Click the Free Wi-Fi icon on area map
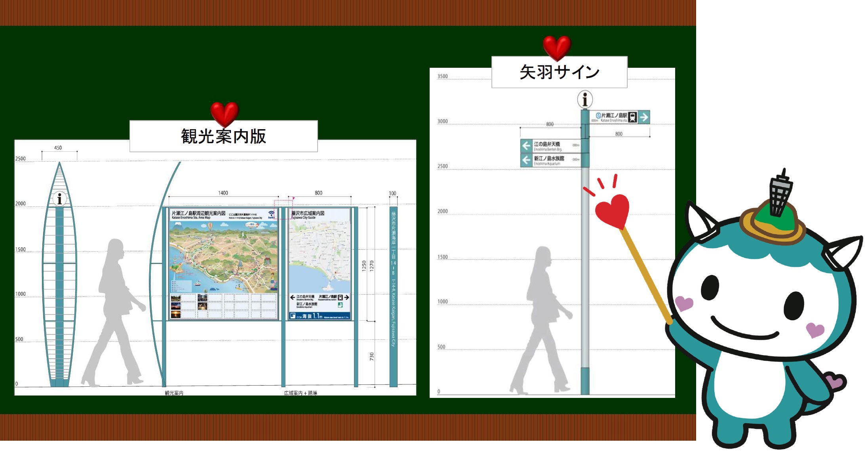 pos(271,214)
